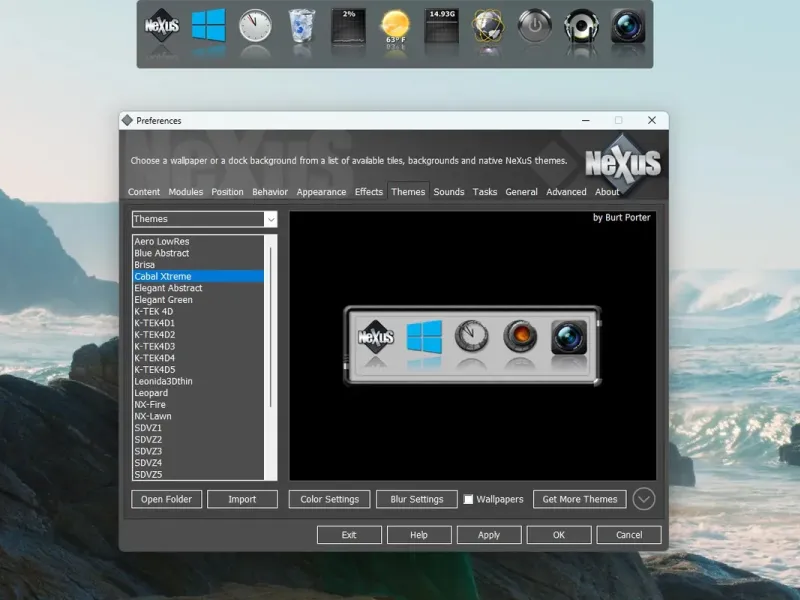Select the NX-Fire theme
The height and width of the screenshot is (600, 800).
point(198,405)
